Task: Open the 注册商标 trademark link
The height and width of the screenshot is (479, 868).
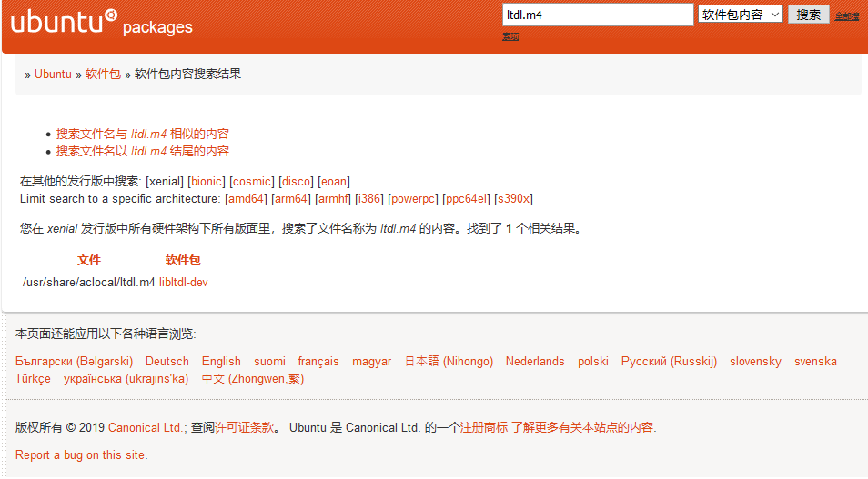Action: pos(484,427)
